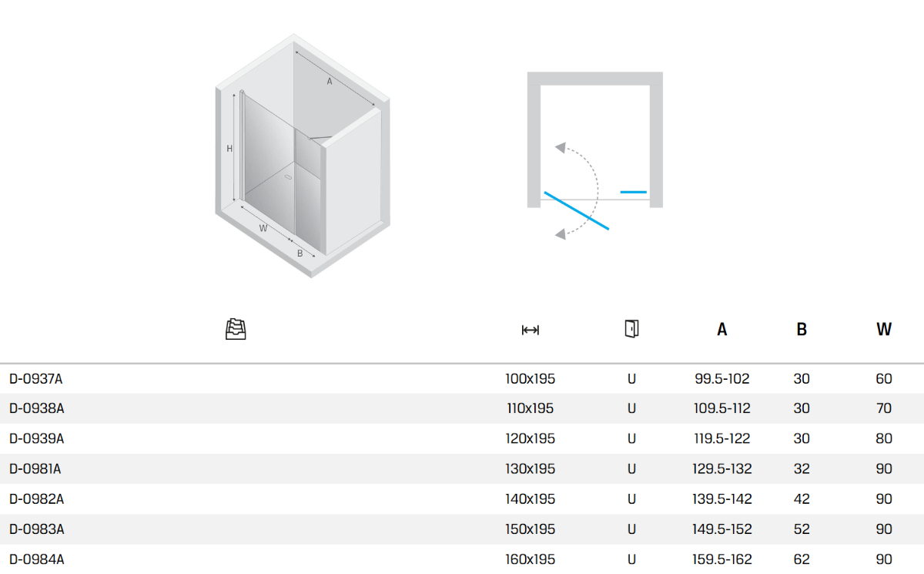The image size is (924, 574).
Task: Select product code D-0983A
Action: click(x=36, y=529)
